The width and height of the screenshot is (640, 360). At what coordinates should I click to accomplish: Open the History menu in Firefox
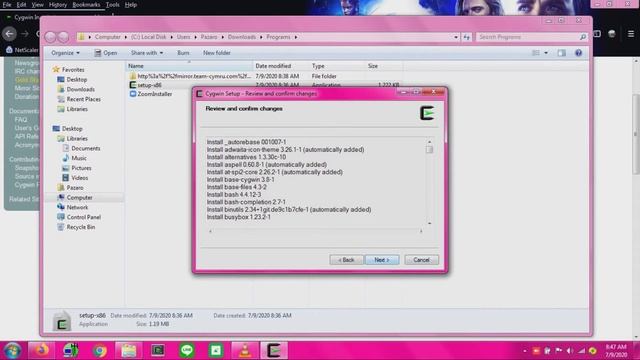58,5
